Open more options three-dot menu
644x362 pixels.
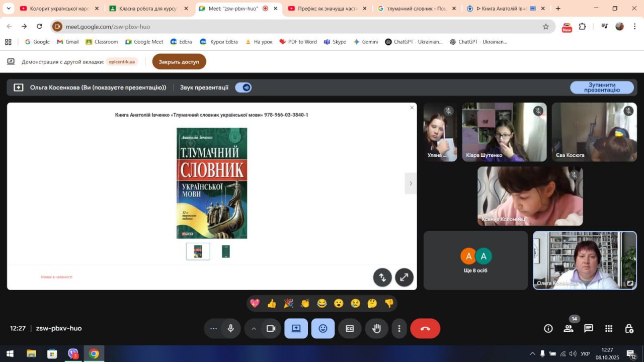pyautogui.click(x=399, y=328)
